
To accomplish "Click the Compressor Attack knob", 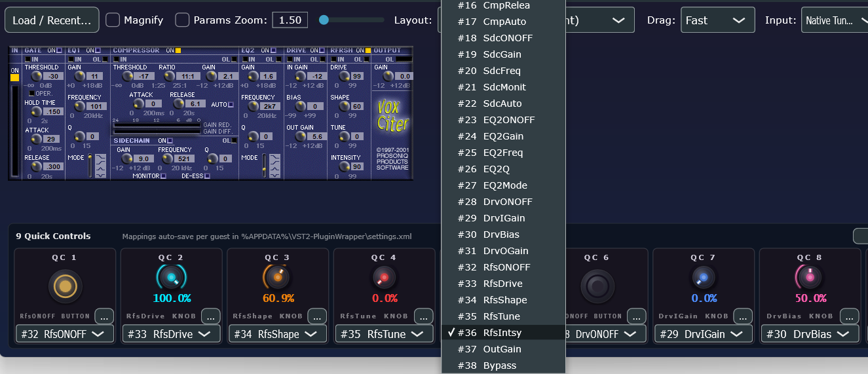I will point(138,104).
